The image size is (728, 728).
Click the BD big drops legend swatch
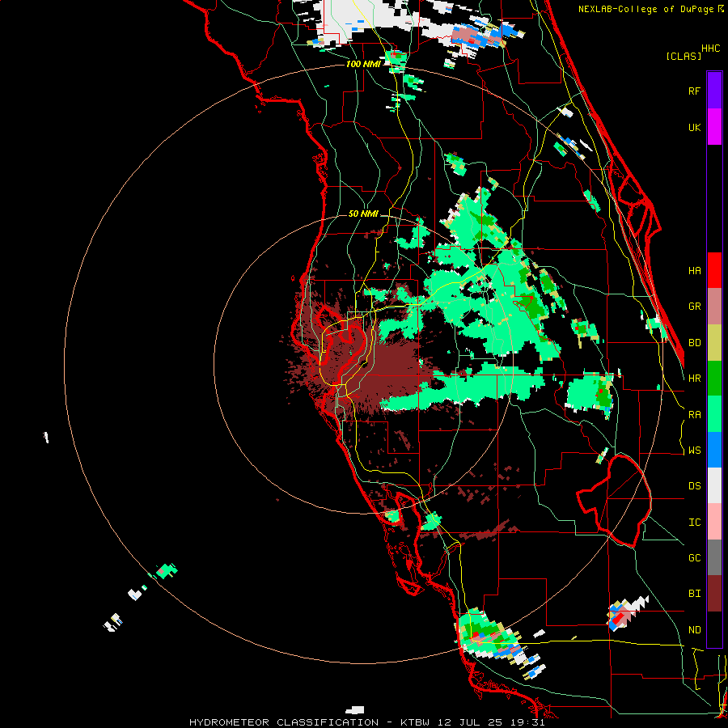pyautogui.click(x=714, y=343)
